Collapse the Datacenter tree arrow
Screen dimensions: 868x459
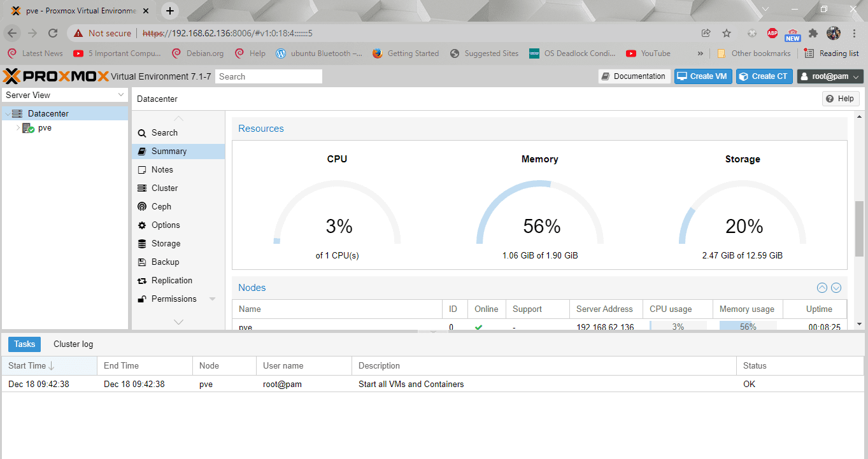coord(7,113)
